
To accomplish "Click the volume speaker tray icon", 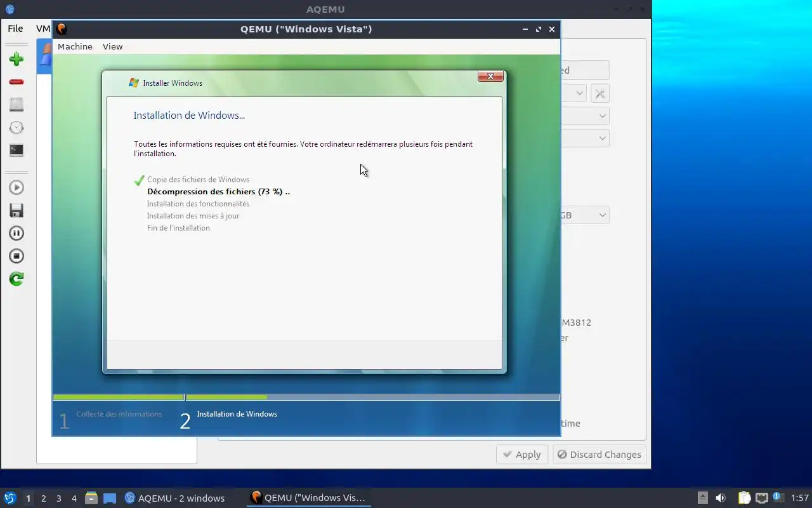I will [x=721, y=498].
